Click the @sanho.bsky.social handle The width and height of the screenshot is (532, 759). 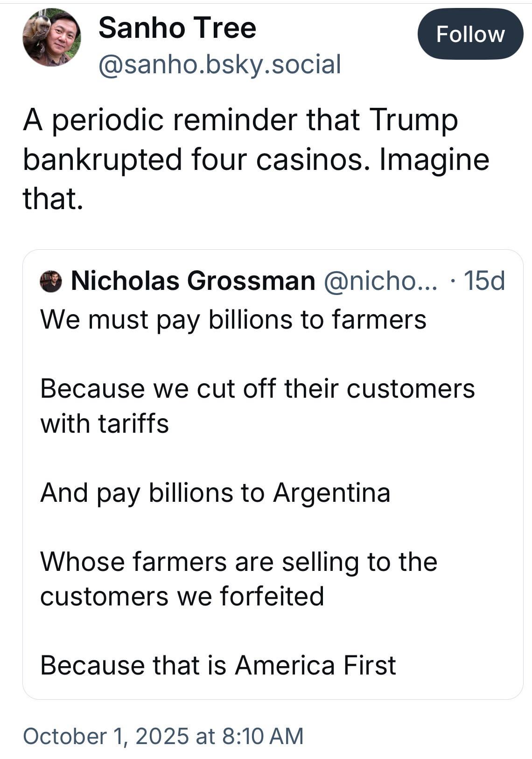pyautogui.click(x=220, y=64)
